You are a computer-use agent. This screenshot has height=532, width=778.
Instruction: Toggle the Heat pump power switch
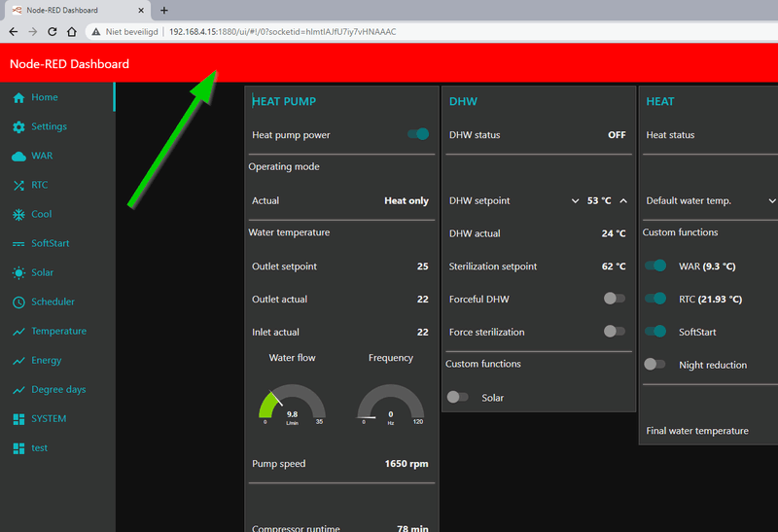click(418, 134)
